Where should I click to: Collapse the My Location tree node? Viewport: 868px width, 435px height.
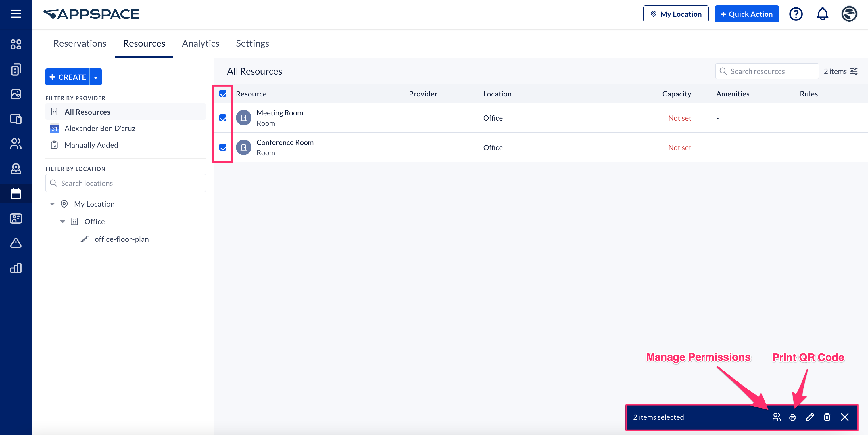(52, 204)
